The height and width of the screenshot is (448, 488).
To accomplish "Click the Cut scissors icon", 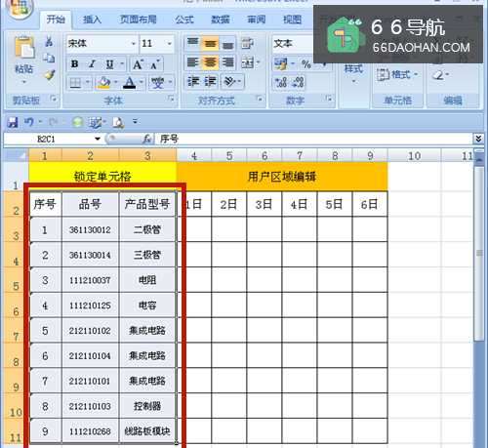I will (x=49, y=42).
